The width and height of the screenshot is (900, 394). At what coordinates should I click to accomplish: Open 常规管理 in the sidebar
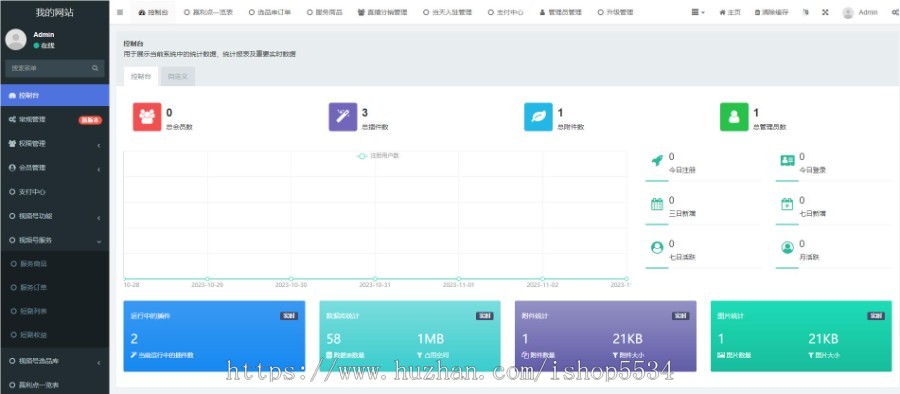55,119
